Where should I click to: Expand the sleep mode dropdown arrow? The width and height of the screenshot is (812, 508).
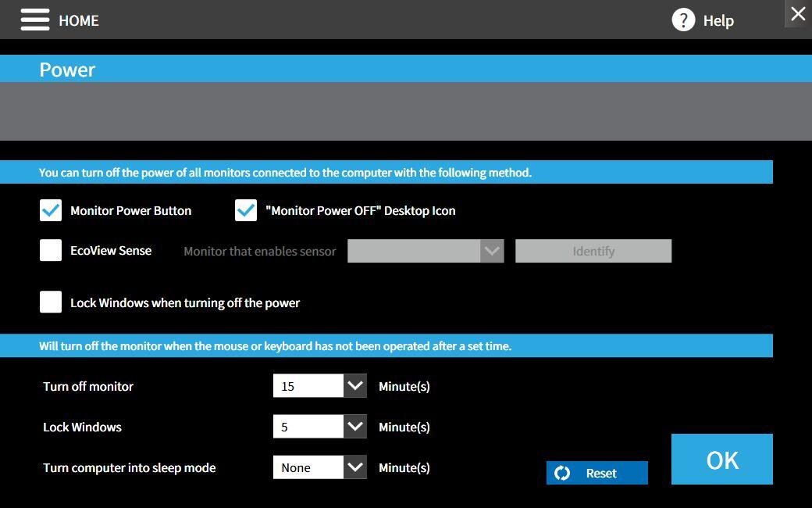point(355,467)
